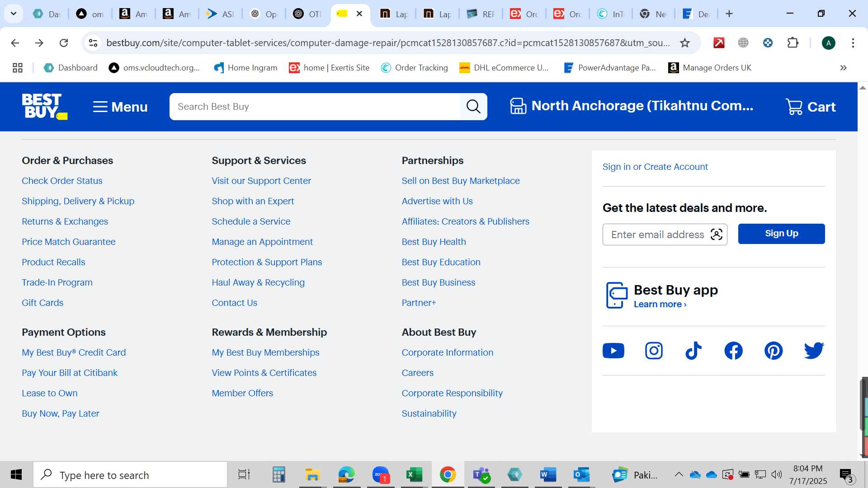The image size is (868, 488).
Task: Select North Anchorage store dropdown
Action: click(642, 106)
